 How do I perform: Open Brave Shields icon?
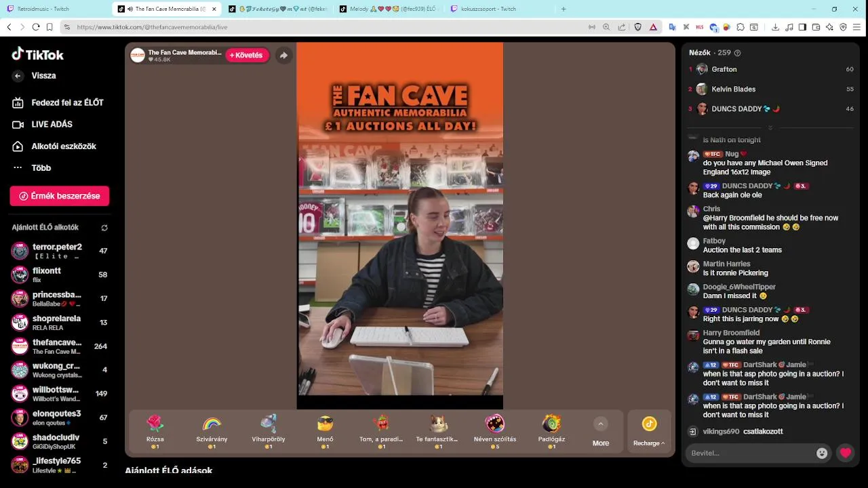click(637, 27)
